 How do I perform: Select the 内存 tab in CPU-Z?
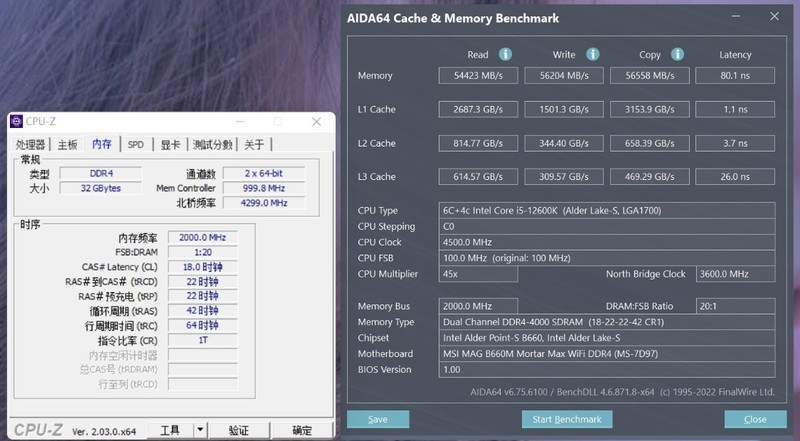pyautogui.click(x=102, y=144)
